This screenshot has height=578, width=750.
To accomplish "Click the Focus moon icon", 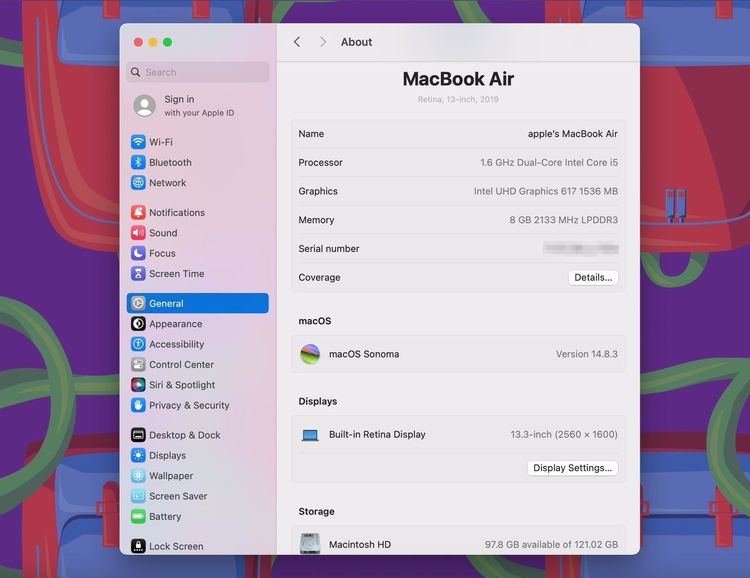I will [138, 253].
